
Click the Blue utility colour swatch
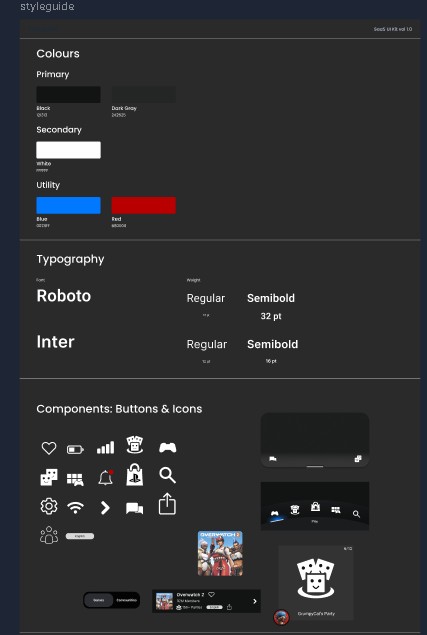(x=68, y=205)
